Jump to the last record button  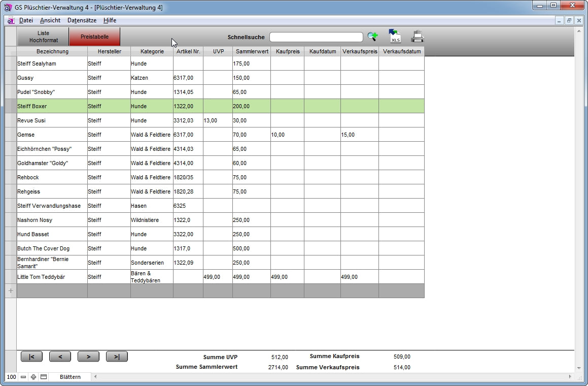(x=117, y=357)
